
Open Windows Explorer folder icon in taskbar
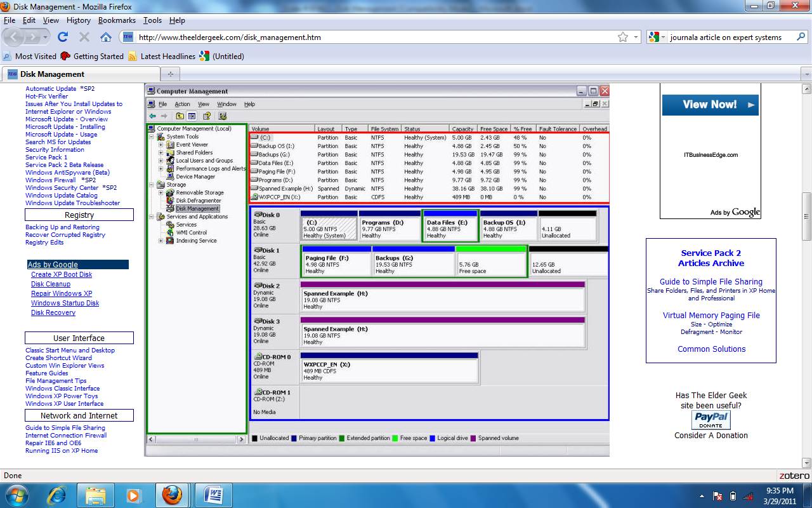click(95, 494)
